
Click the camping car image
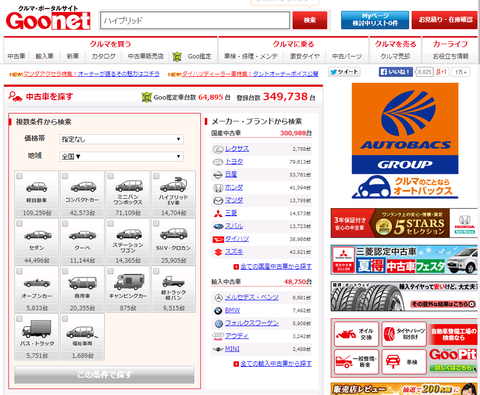point(128,282)
